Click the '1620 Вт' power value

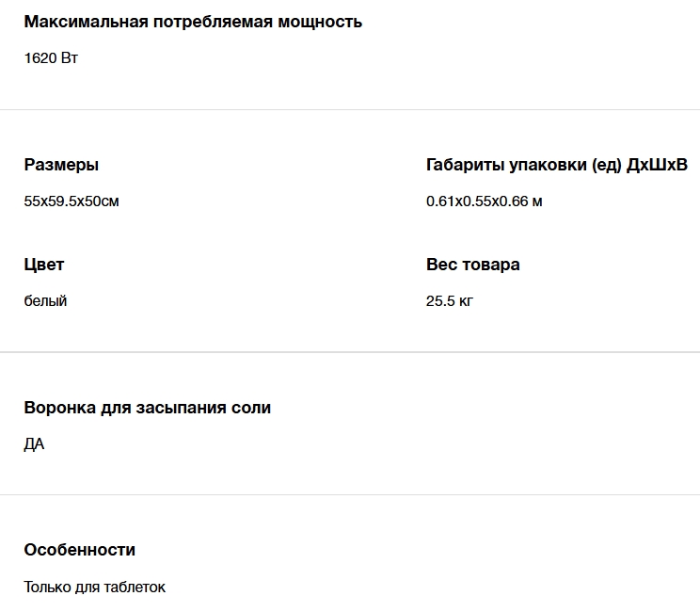coord(51,57)
